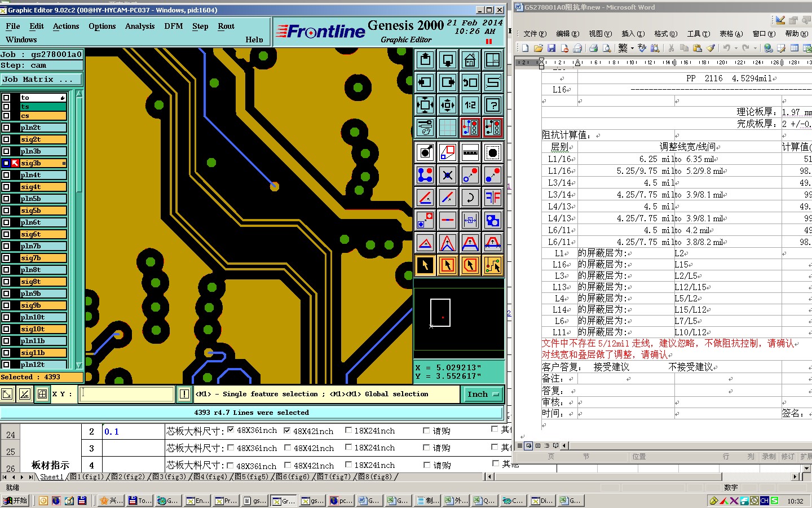Viewport: 812px width, 508px height.
Task: Open the Inch units dropdown
Action: 483,394
